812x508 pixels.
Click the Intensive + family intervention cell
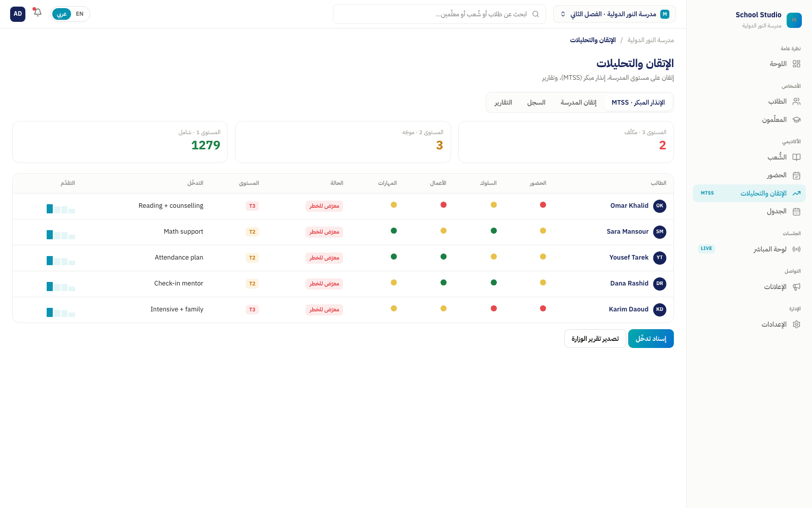[177, 309]
